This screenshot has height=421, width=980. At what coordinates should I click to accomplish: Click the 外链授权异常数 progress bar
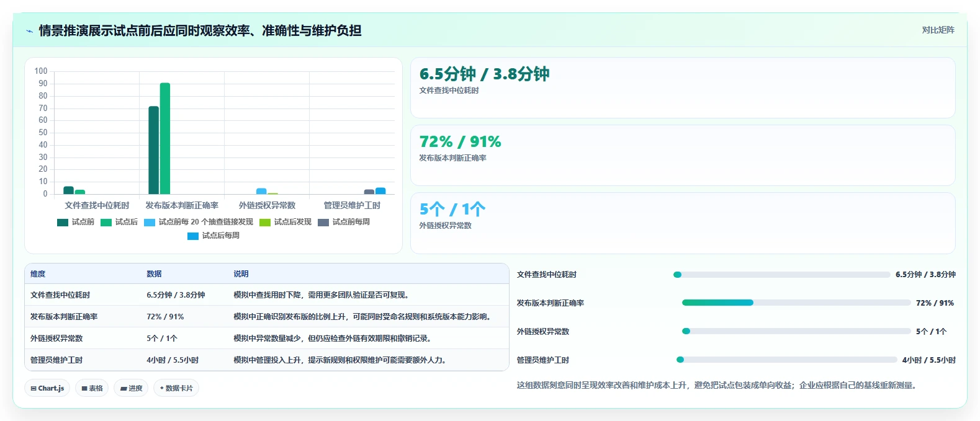click(796, 331)
